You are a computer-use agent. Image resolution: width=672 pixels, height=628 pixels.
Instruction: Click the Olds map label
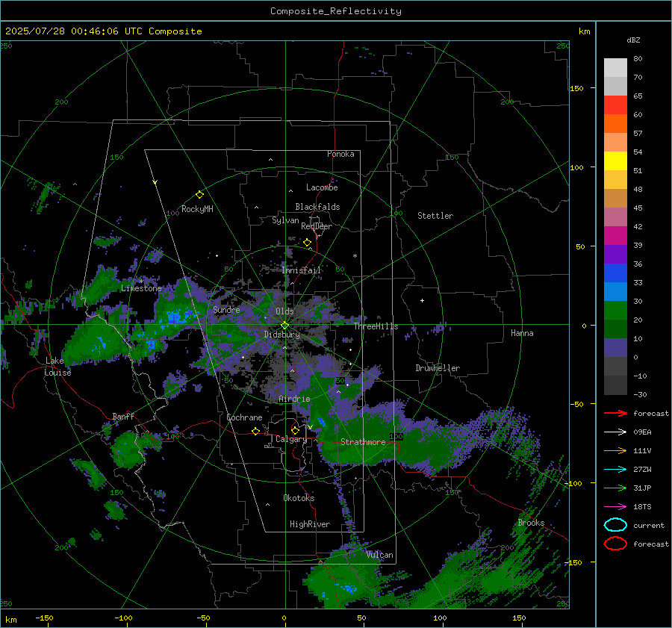click(x=284, y=311)
